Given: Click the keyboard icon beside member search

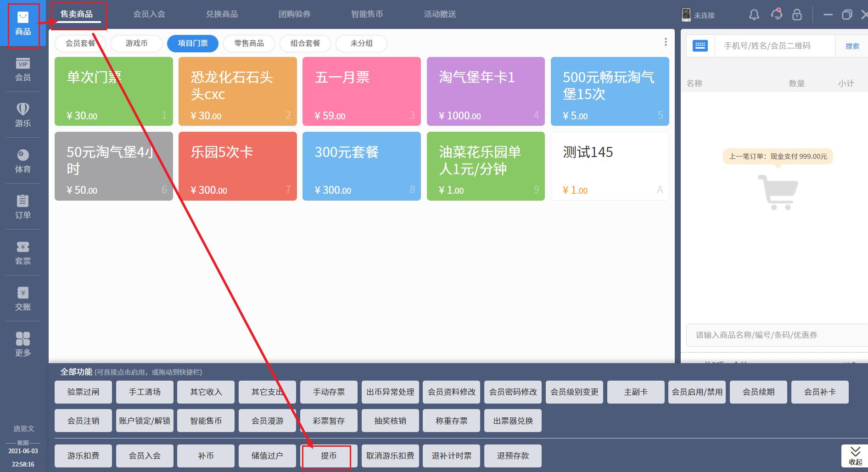Looking at the screenshot, I should pyautogui.click(x=700, y=46).
